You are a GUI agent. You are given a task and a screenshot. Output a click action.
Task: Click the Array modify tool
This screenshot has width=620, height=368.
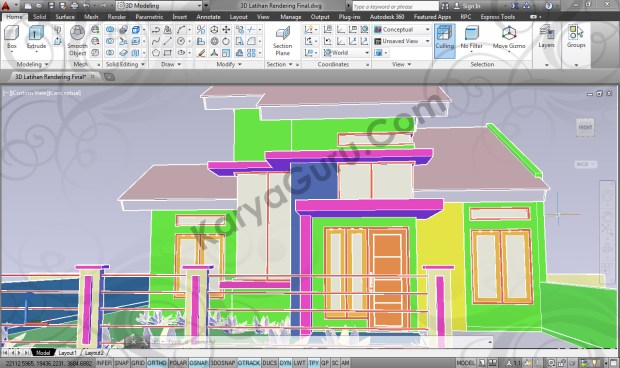coord(251,53)
